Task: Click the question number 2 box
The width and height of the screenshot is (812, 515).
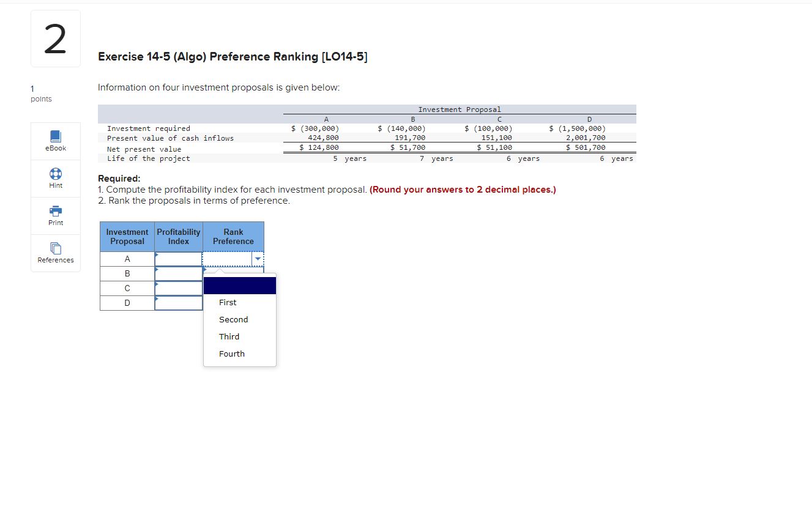Action: coord(56,39)
